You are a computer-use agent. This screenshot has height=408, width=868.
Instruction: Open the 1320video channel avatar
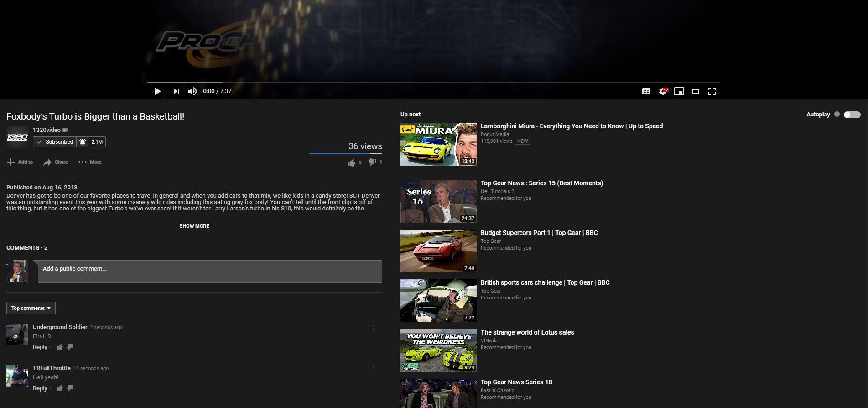(x=17, y=137)
